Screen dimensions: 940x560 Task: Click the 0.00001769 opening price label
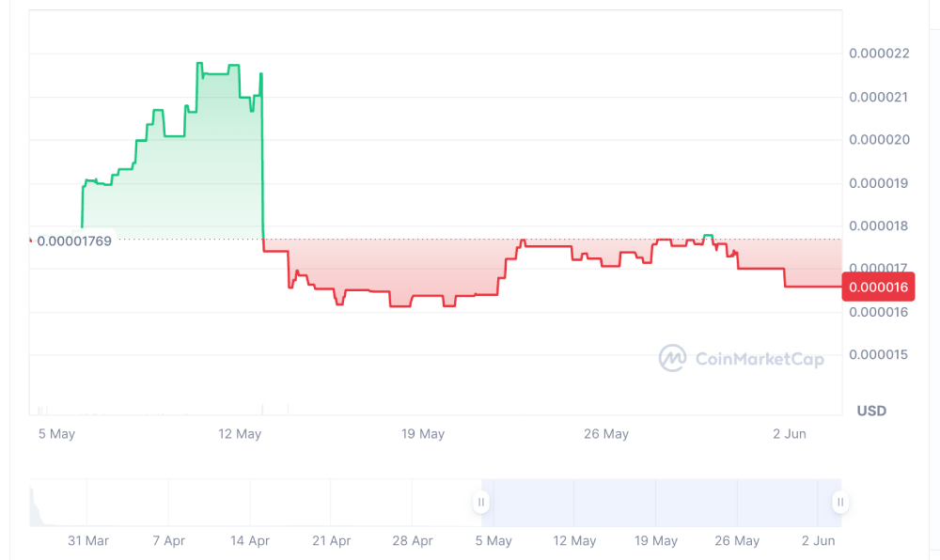point(74,241)
